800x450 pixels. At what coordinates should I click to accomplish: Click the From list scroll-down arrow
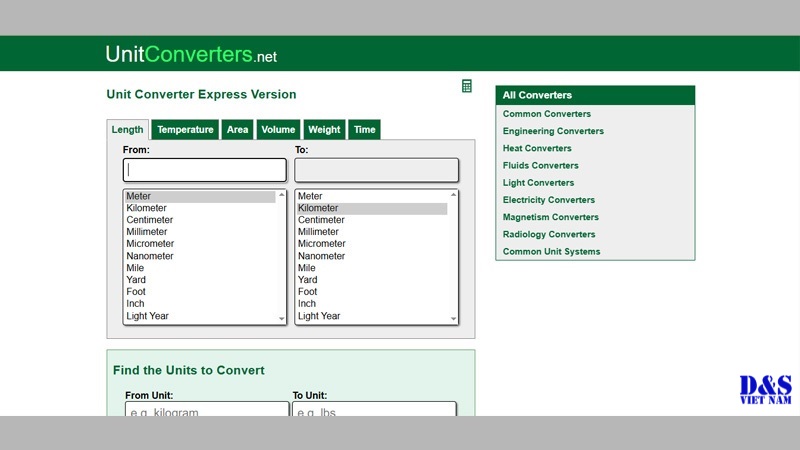[x=282, y=319]
